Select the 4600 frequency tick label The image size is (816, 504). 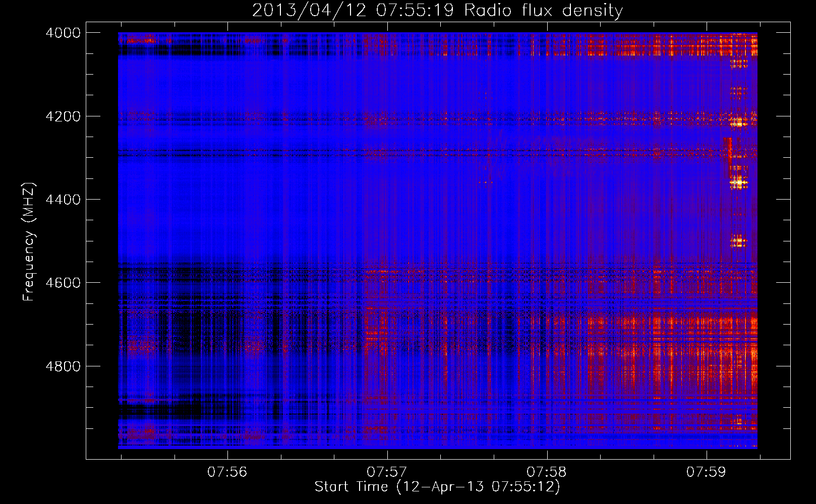point(63,283)
